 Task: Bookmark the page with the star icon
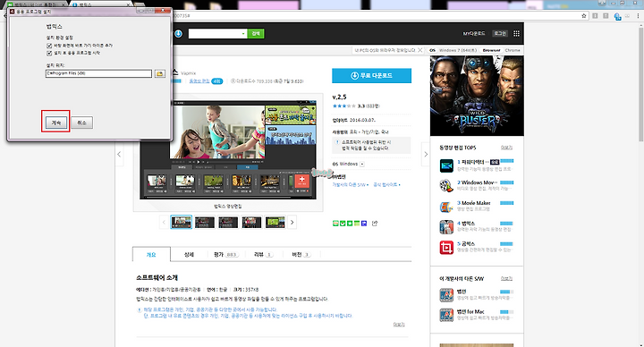coord(583,16)
